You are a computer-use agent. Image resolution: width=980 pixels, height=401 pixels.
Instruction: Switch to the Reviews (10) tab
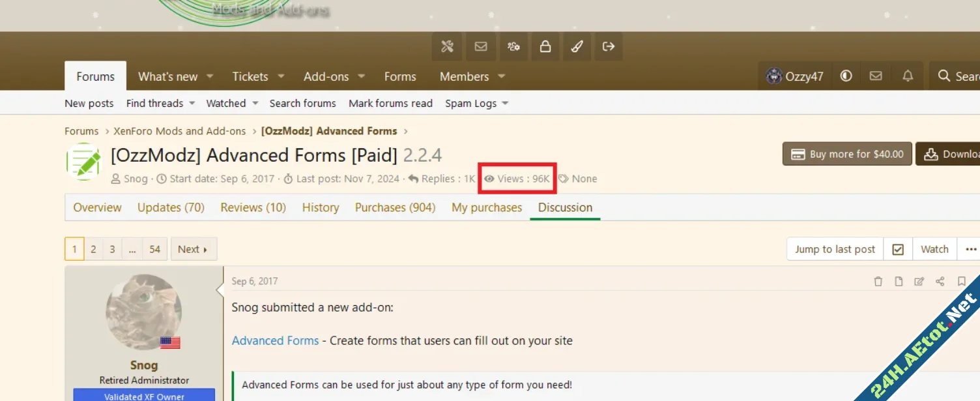pos(253,207)
